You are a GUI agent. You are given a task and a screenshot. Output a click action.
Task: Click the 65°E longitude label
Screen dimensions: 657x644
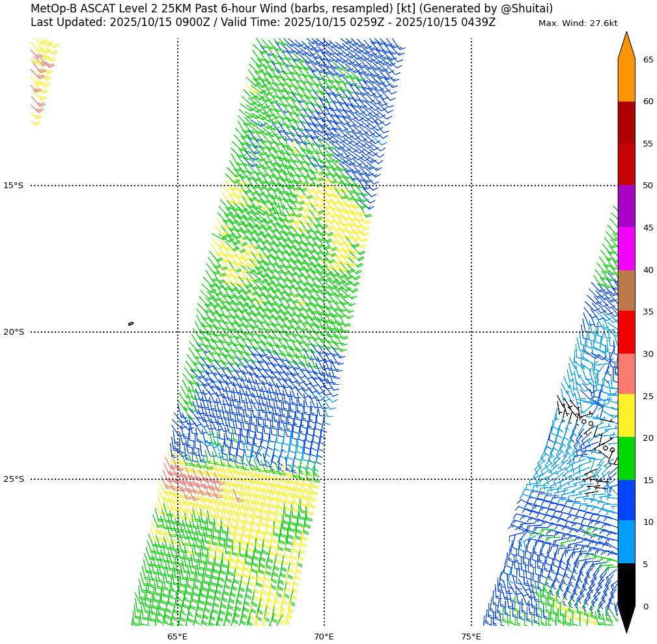tap(177, 636)
